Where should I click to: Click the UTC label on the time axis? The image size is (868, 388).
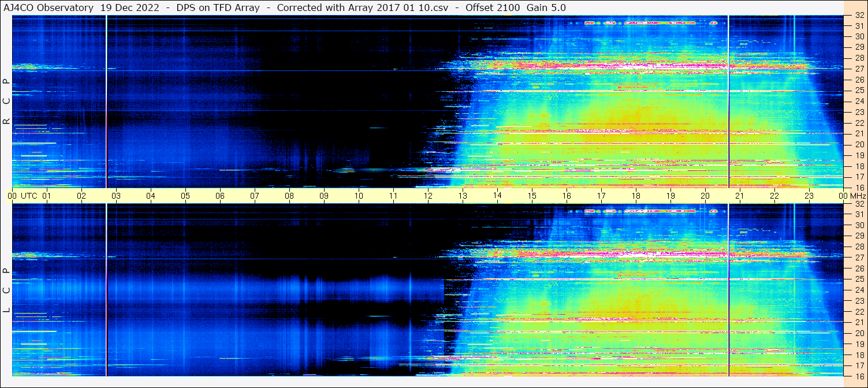click(29, 196)
